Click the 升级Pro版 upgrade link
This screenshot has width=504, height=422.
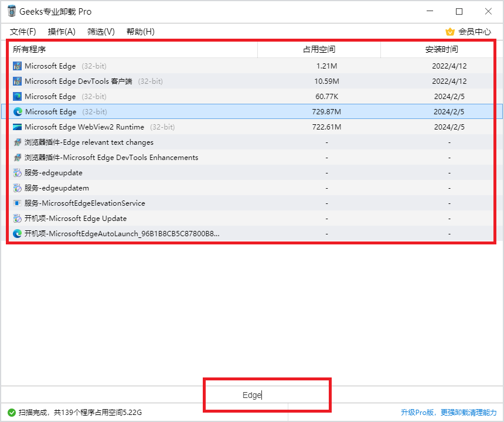click(x=448, y=413)
